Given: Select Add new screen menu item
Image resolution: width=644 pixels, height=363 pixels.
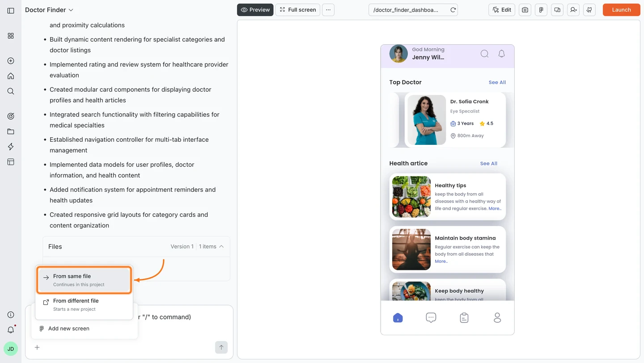Looking at the screenshot, I should [85, 329].
